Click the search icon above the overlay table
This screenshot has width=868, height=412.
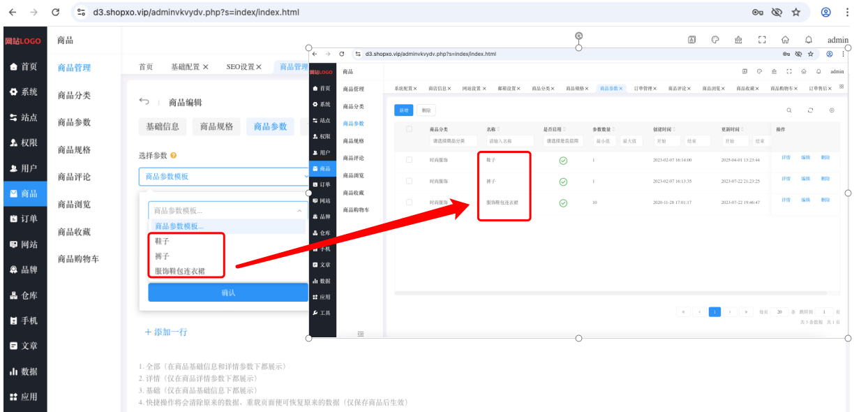tap(789, 110)
